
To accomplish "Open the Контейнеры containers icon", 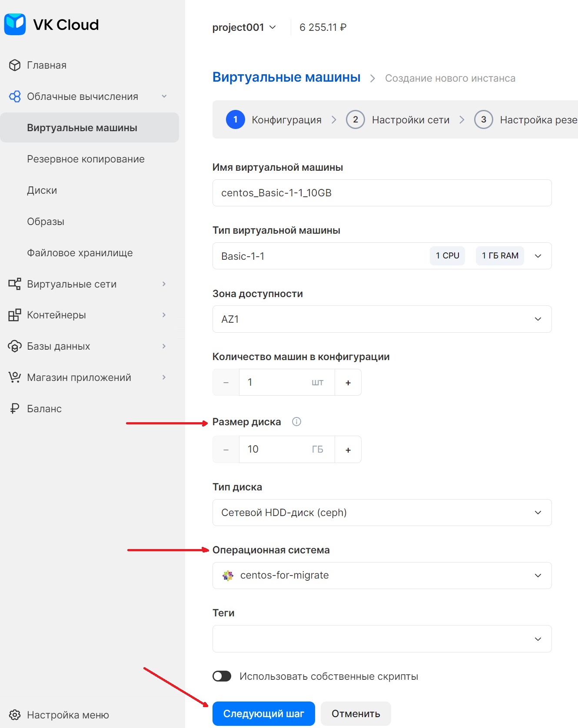I will [15, 315].
